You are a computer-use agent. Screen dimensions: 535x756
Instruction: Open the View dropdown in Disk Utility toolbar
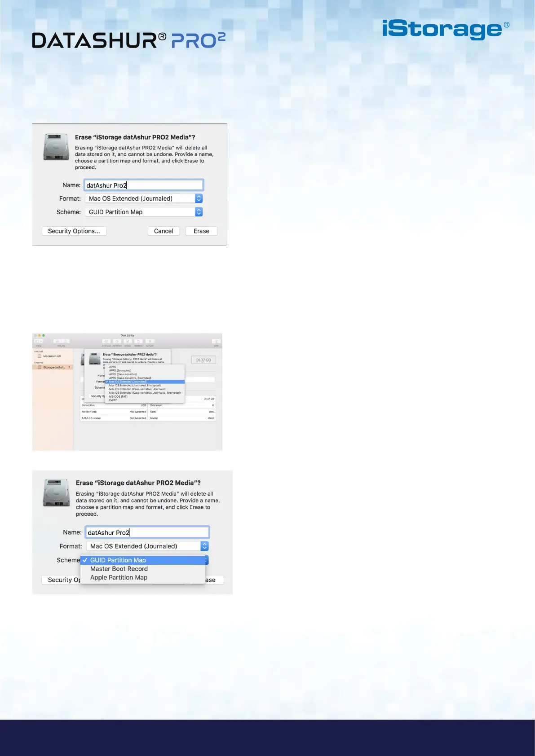39,342
